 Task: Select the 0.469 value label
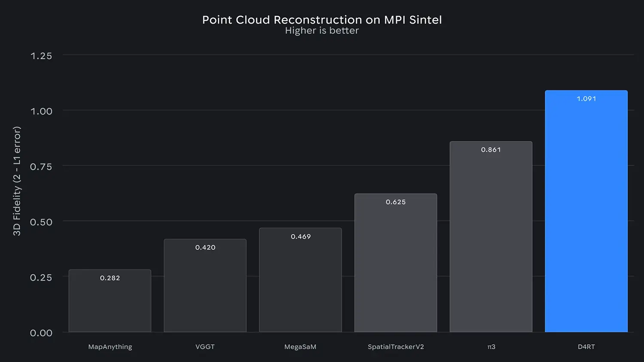(x=301, y=237)
